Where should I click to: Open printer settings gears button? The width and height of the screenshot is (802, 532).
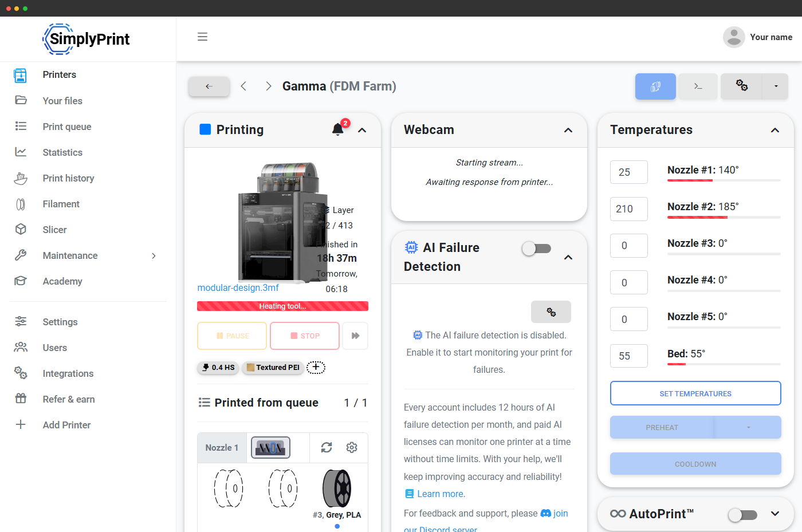point(741,86)
